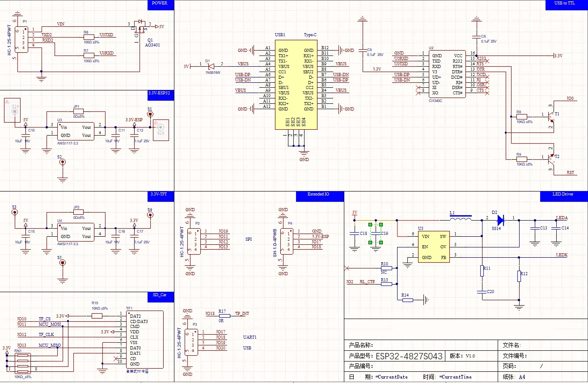Select switch S2 below jumper JP1
The width and height of the screenshot is (588, 383).
coord(62,162)
